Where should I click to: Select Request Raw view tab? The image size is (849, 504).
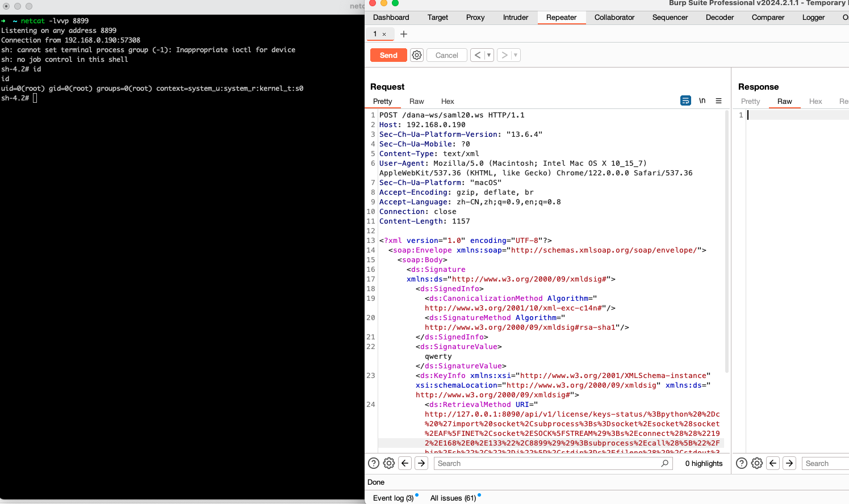point(417,101)
